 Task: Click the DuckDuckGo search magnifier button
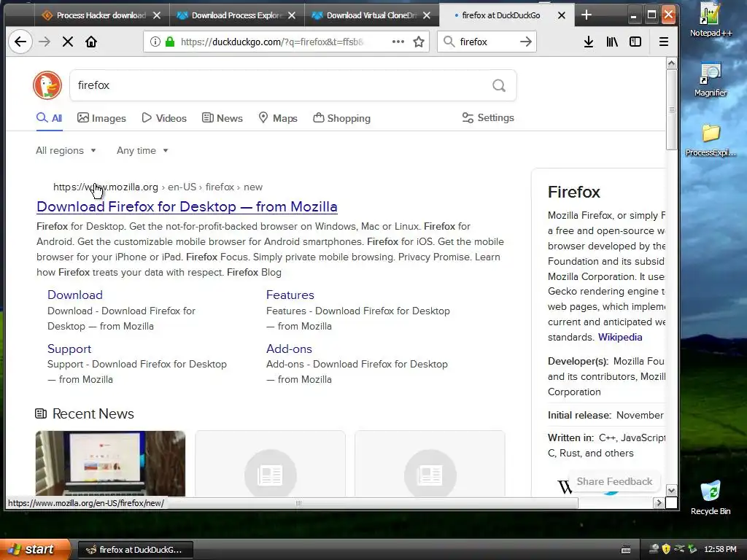pyautogui.click(x=499, y=85)
